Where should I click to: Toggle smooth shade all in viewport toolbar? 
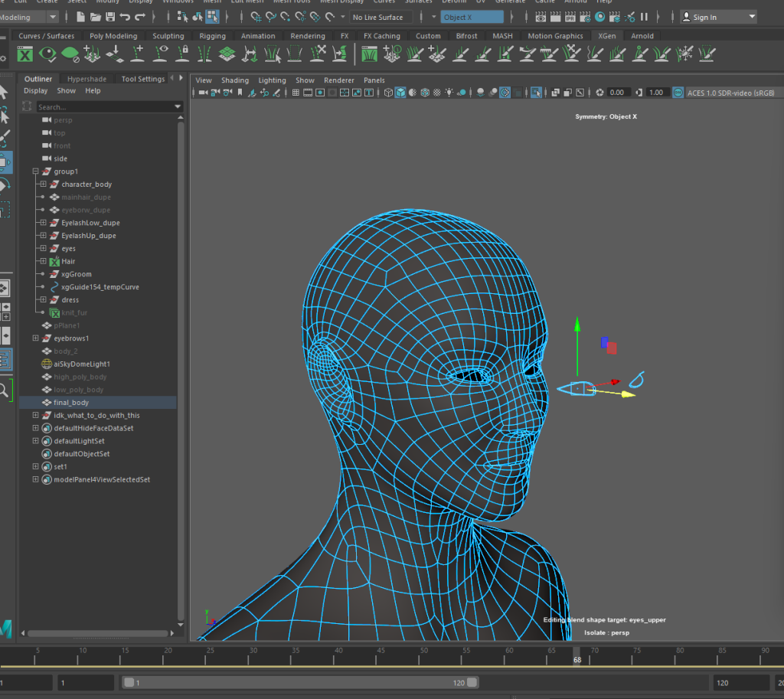click(400, 93)
